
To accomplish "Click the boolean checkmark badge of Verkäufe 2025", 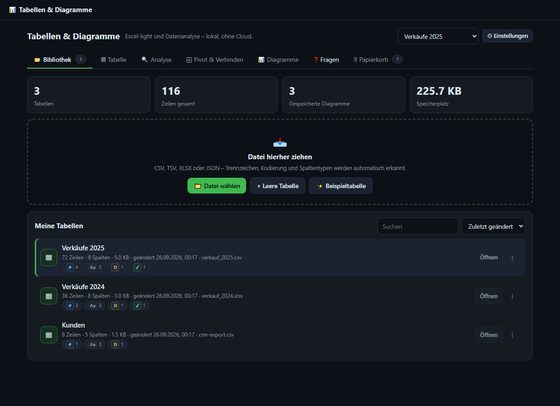I will pos(140,267).
